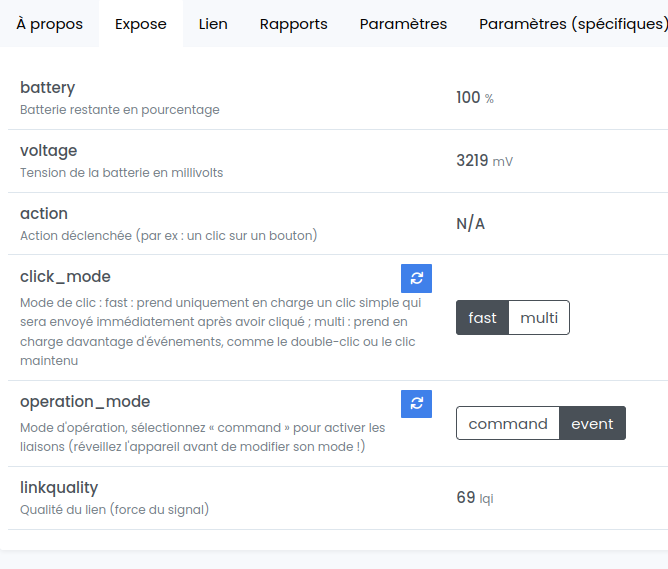Click the battery property name
This screenshot has width=668, height=569.
point(47,88)
